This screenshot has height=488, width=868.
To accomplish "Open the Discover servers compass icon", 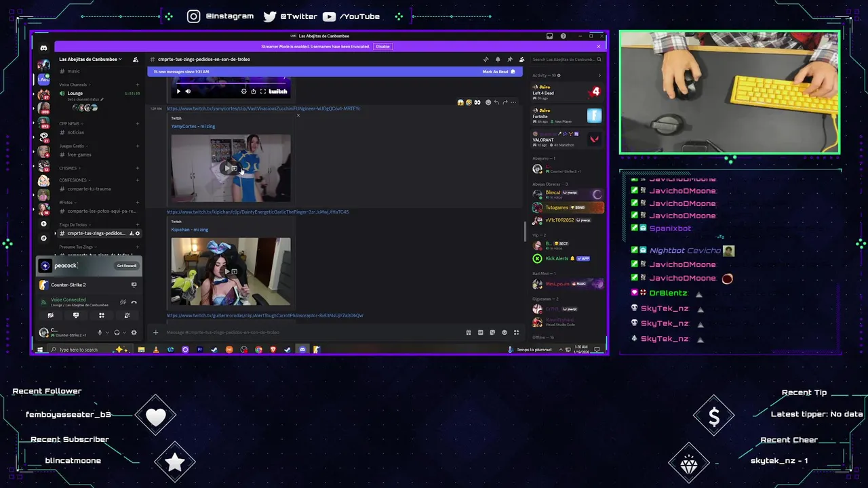I will [43, 238].
